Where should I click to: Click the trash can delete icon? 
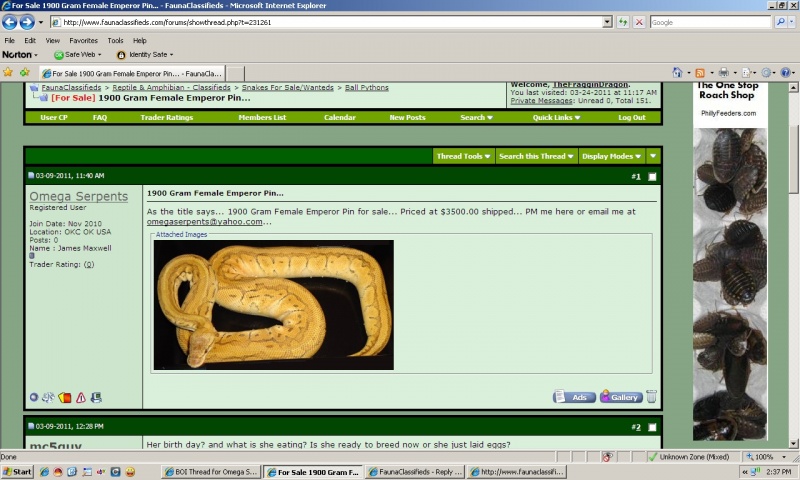pos(652,396)
